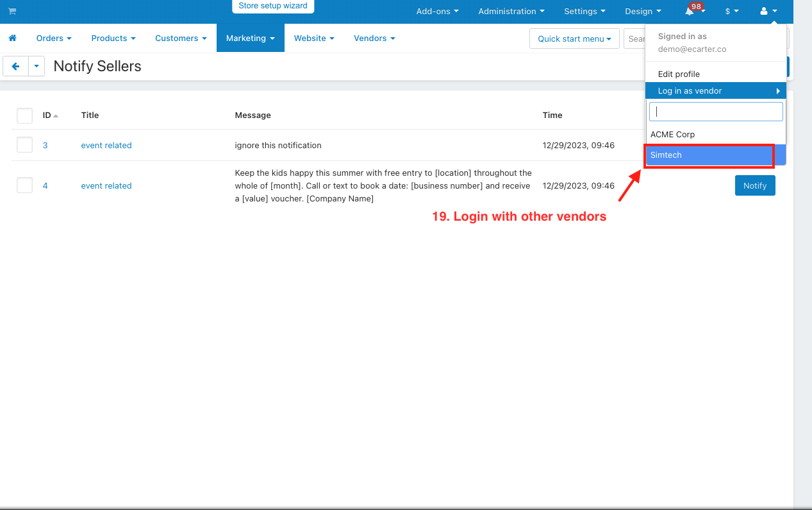This screenshot has width=812, height=510.
Task: Open the Settings menu
Action: coord(584,12)
